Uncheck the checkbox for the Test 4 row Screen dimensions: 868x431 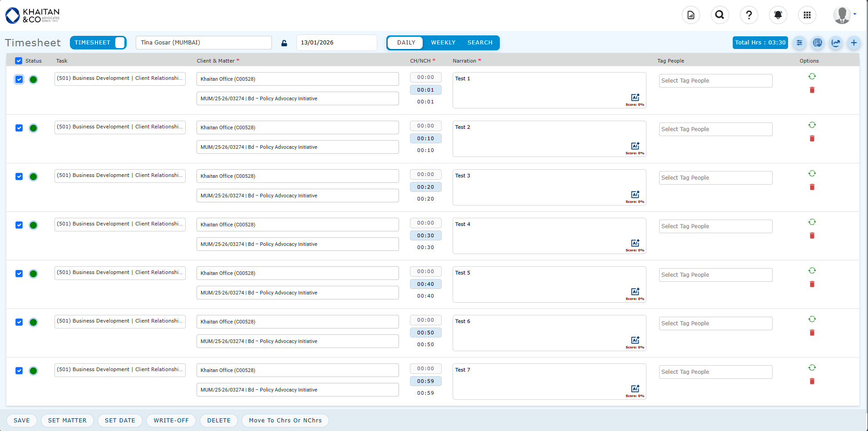coord(19,225)
